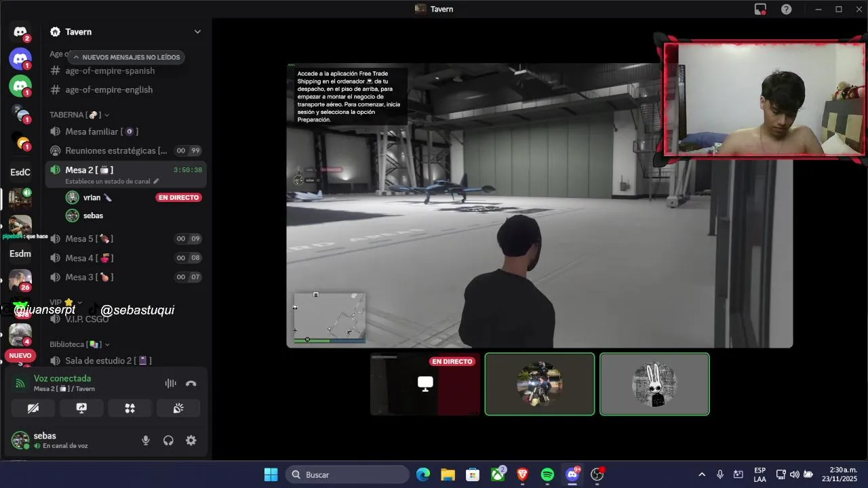Open Microsoft Store from taskbar
Screen dimensions: 868x488
click(x=473, y=474)
